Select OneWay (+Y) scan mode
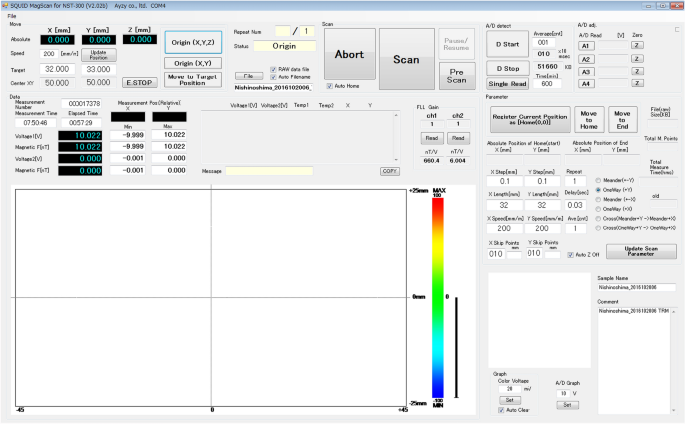 tap(598, 190)
